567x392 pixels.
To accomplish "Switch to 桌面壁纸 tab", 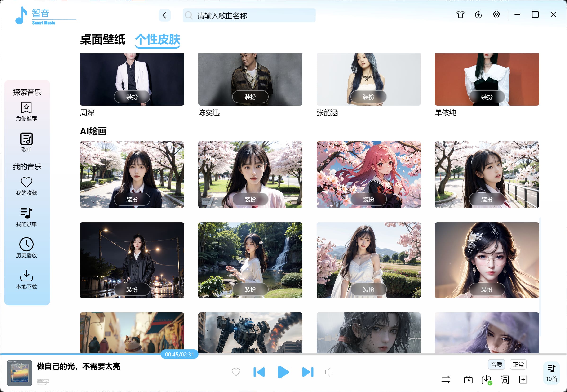I will coord(103,40).
